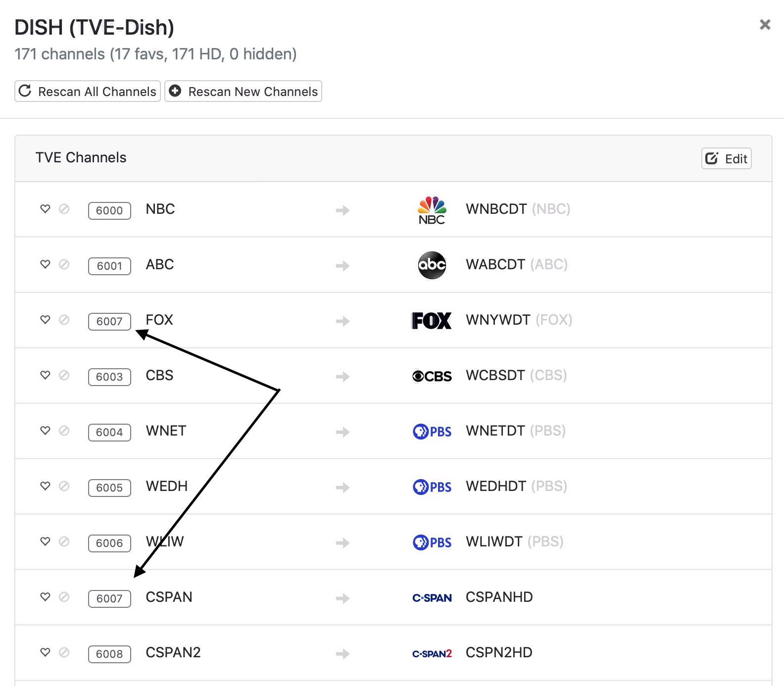Mark CSPAN2 as favorite with heart
The height and width of the screenshot is (686, 784).
pos(45,652)
